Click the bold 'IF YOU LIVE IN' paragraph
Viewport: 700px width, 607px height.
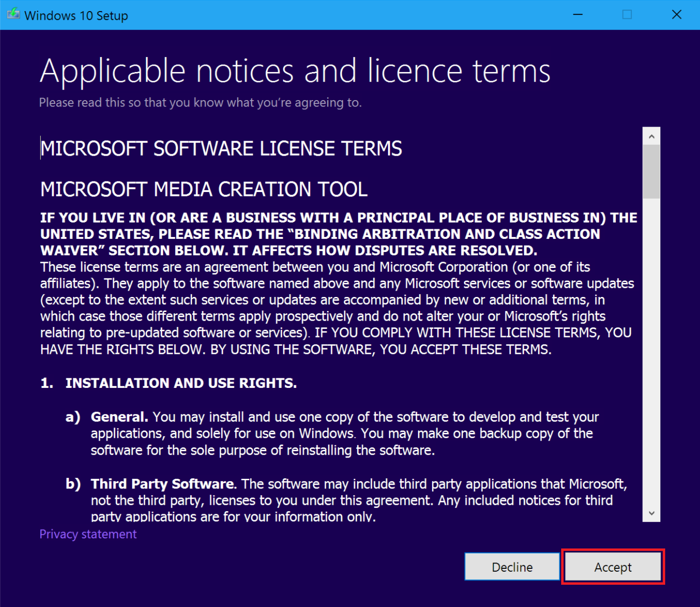tap(339, 234)
